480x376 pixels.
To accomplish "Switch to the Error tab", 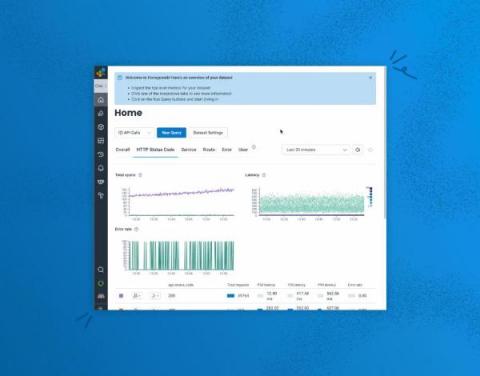I will 227,150.
